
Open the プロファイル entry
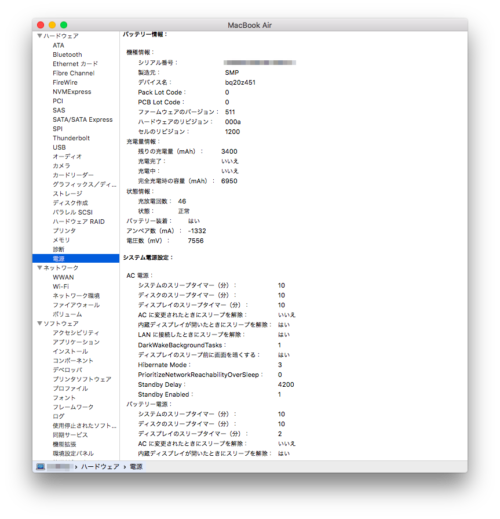click(70, 388)
